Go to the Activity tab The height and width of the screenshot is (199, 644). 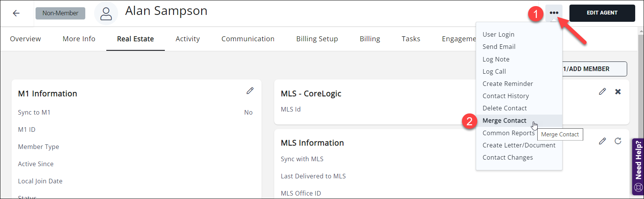[187, 39]
